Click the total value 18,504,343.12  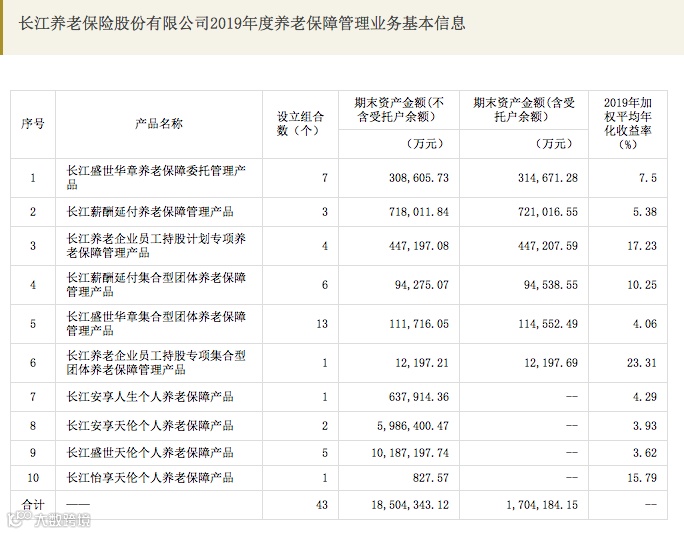click(x=410, y=505)
